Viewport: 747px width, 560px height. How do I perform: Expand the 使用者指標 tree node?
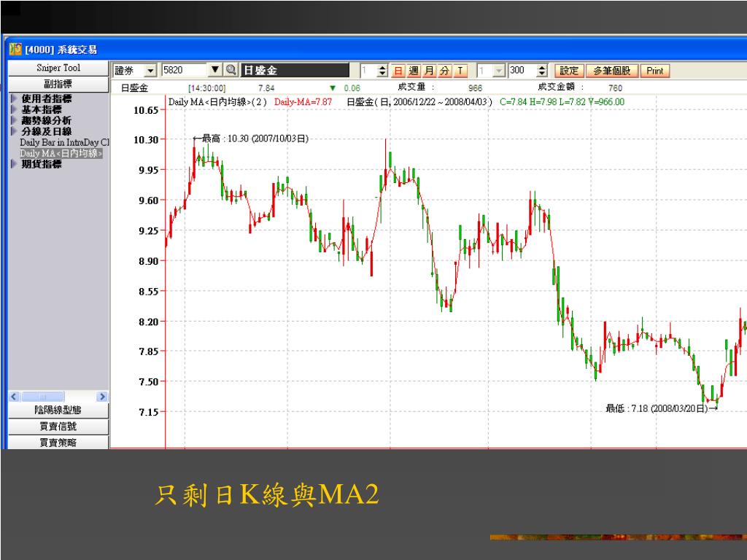(x=13, y=98)
